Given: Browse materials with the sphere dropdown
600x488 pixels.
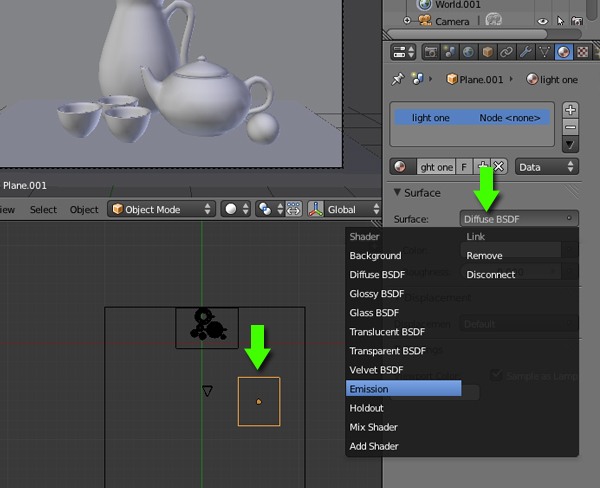Looking at the screenshot, I should [x=403, y=167].
